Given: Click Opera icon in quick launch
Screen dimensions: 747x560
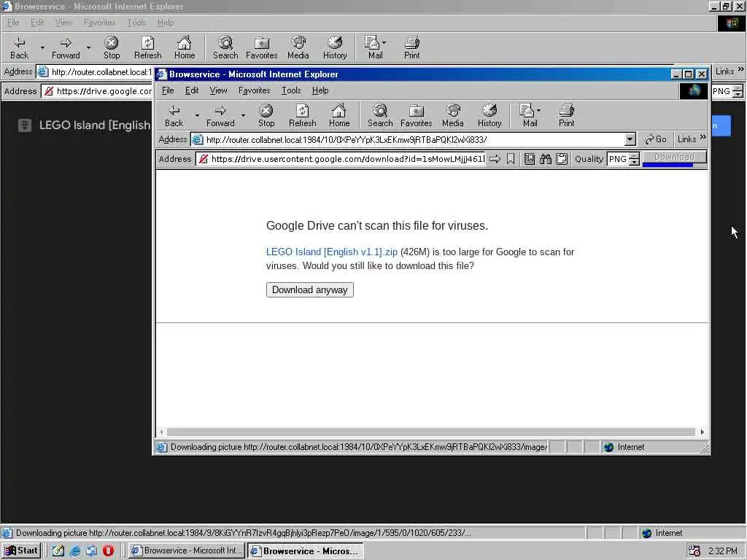Looking at the screenshot, I should point(108,551).
